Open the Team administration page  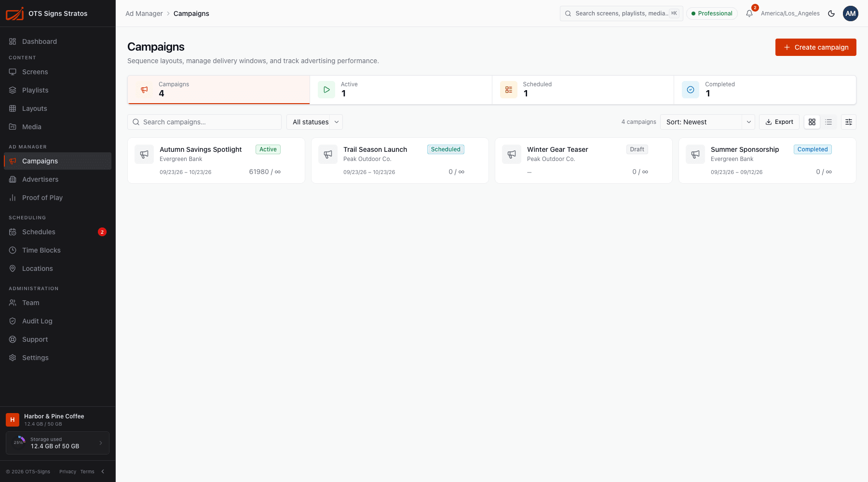pos(57,303)
